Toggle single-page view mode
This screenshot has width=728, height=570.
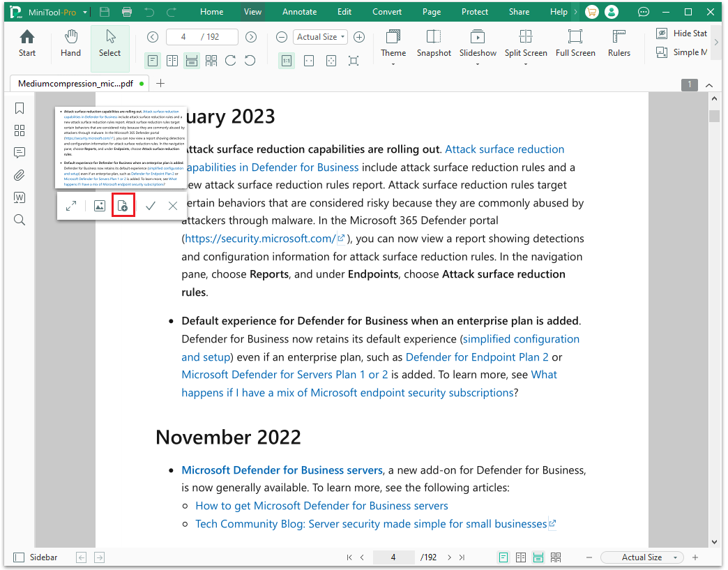pyautogui.click(x=153, y=61)
